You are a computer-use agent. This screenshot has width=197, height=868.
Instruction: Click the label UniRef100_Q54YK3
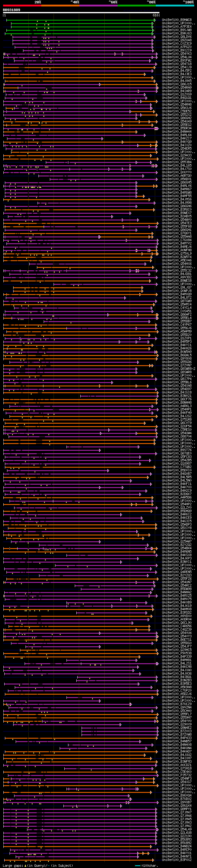(x=177, y=54)
